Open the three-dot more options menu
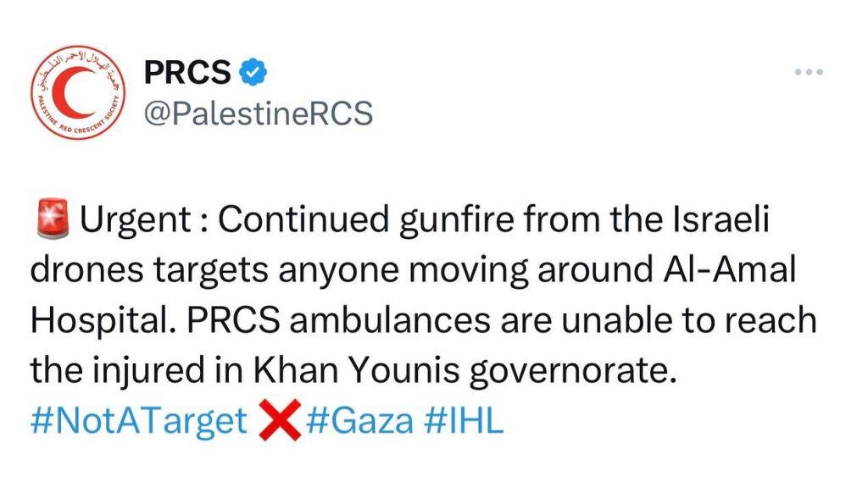The width and height of the screenshot is (868, 488). (x=809, y=72)
